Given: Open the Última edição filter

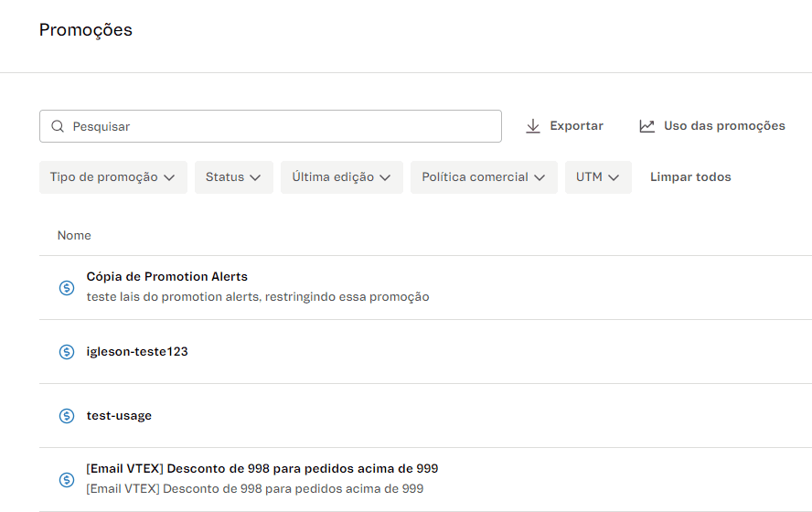Looking at the screenshot, I should 341,177.
